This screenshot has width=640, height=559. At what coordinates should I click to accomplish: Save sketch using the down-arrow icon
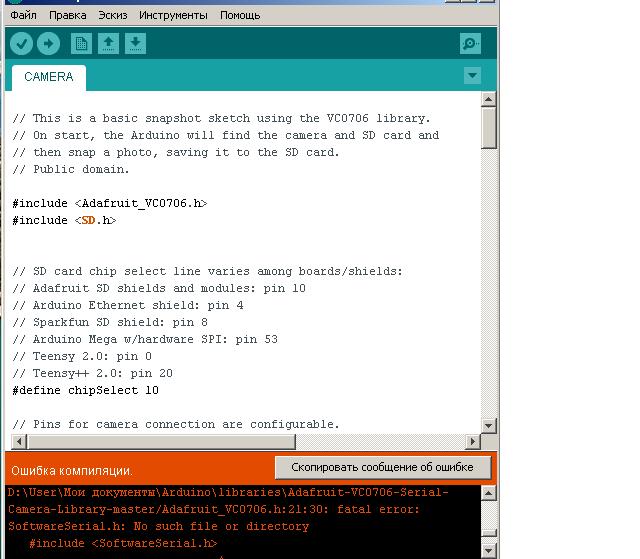point(136,43)
